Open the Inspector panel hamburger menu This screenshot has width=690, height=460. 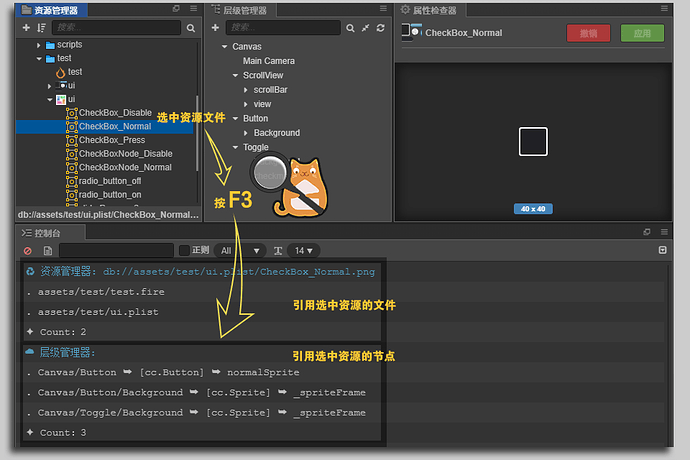[664, 8]
